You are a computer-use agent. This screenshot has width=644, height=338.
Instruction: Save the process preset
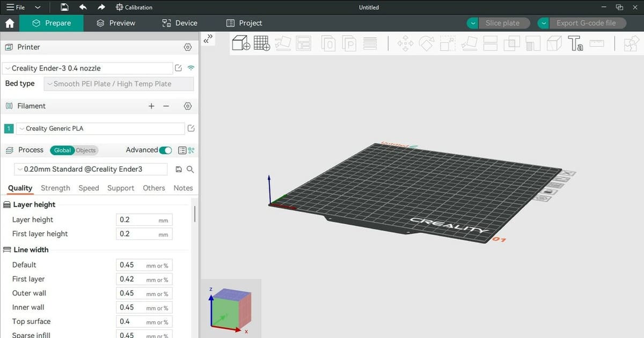tap(179, 169)
